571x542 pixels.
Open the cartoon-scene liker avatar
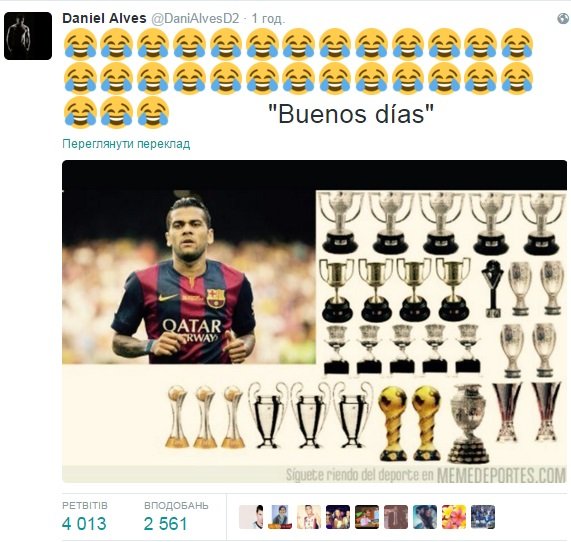(x=367, y=517)
